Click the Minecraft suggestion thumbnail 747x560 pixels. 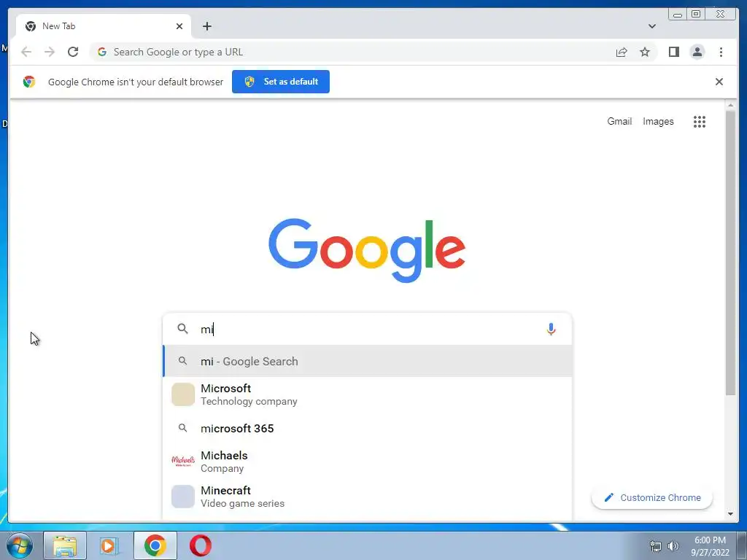click(183, 496)
